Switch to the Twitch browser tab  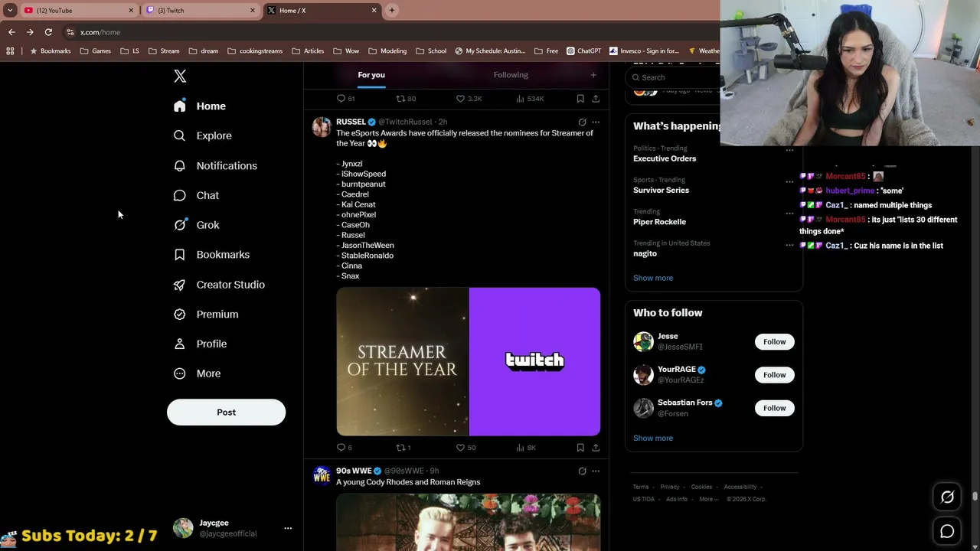[201, 11]
